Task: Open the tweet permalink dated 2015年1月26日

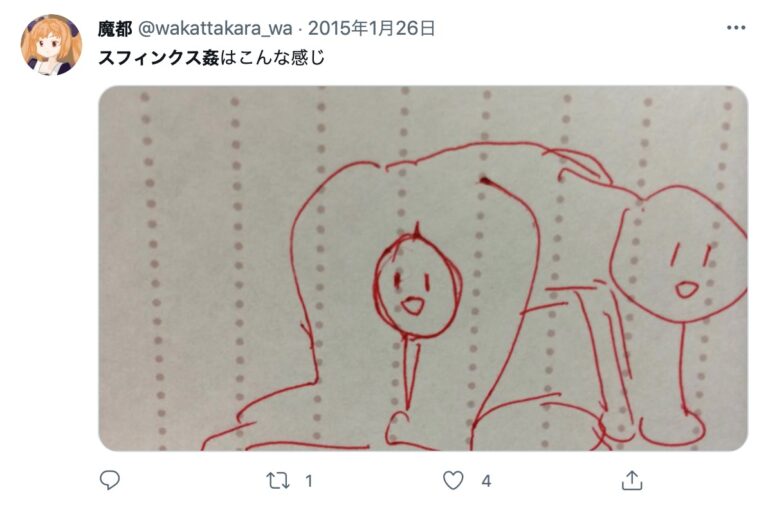Action: pyautogui.click(x=371, y=28)
